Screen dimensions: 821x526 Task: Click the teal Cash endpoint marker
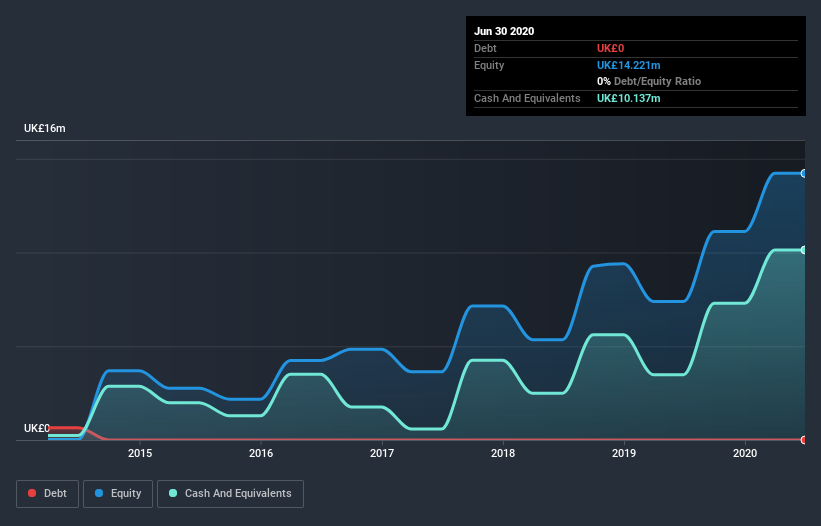click(804, 250)
